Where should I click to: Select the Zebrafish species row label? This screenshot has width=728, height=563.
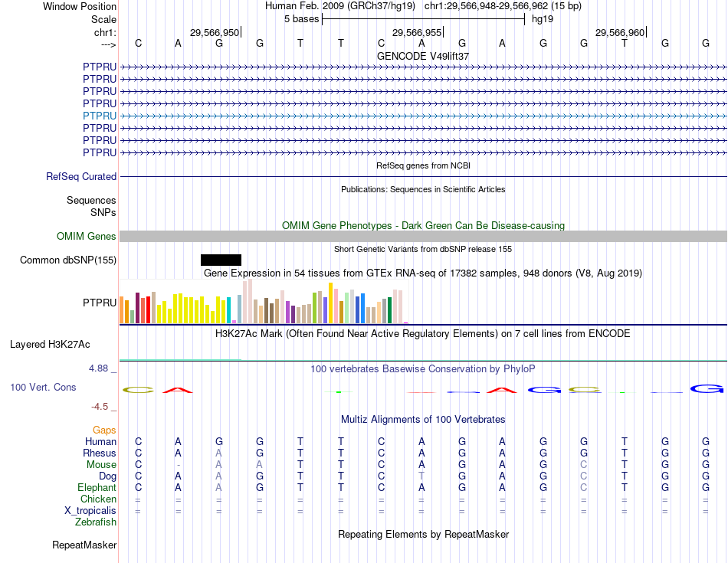(x=96, y=522)
